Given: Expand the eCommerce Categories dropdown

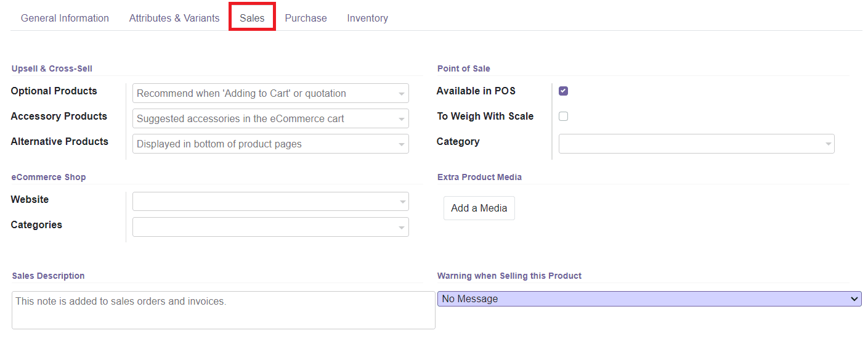Looking at the screenshot, I should (401, 227).
